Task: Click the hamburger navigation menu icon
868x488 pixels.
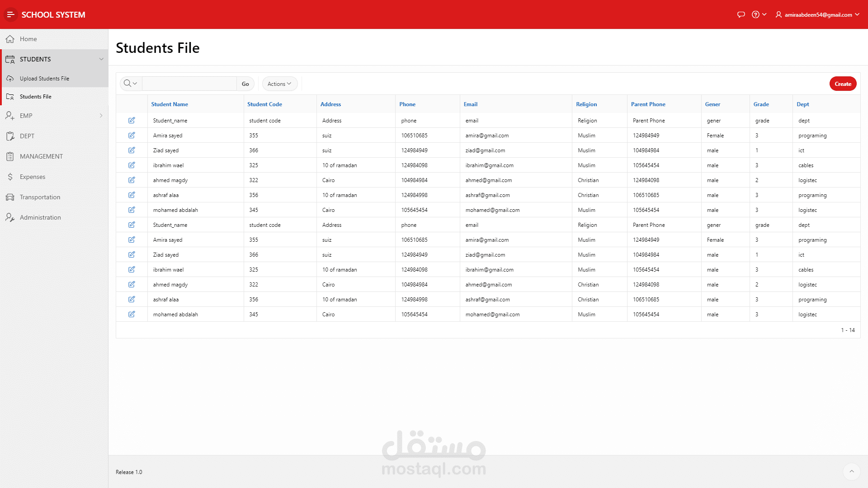Action: [x=10, y=14]
